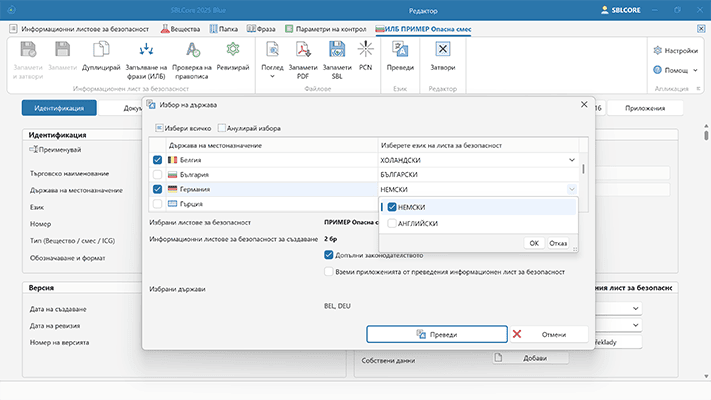
Task: Select the Идентификация section tab
Action: tap(59, 108)
